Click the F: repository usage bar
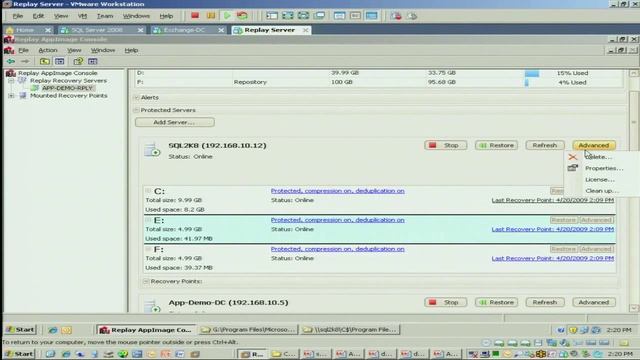The width and height of the screenshot is (640, 360). pyautogui.click(x=527, y=82)
